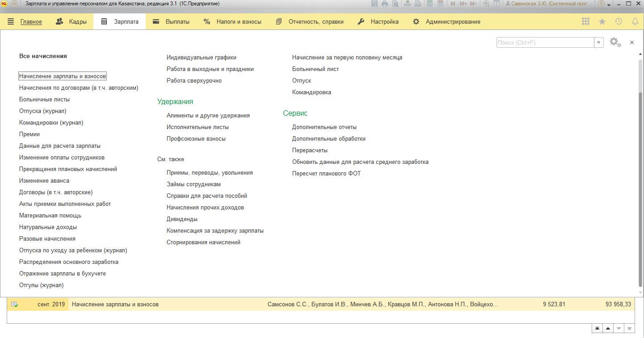Click the info icon near user name

[x=601, y=4]
